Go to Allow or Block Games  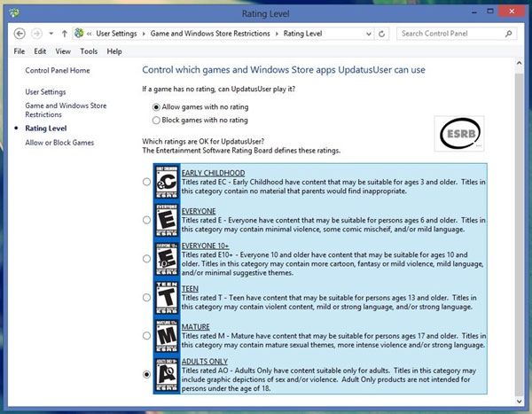point(59,143)
